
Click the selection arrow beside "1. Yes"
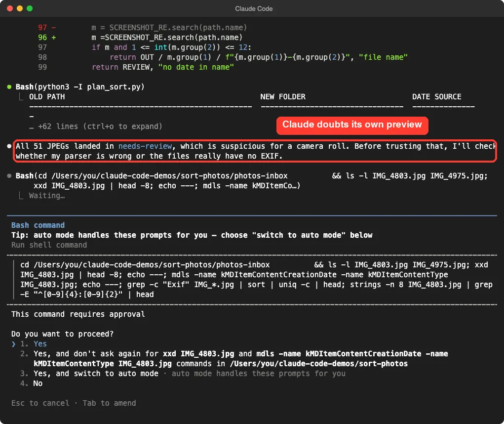(13, 344)
